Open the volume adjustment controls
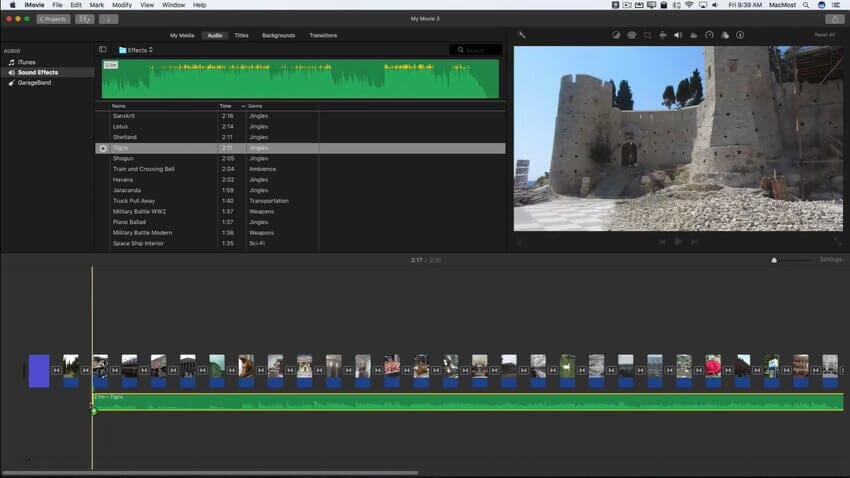This screenshot has width=850, height=478. [x=678, y=35]
